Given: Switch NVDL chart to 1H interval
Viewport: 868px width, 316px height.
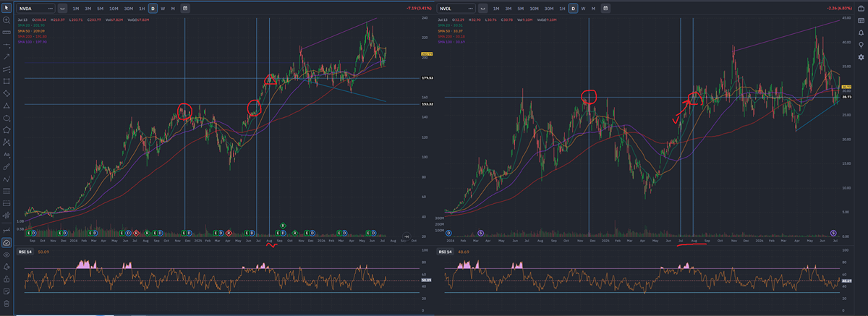Looking at the screenshot, I should click(562, 8).
